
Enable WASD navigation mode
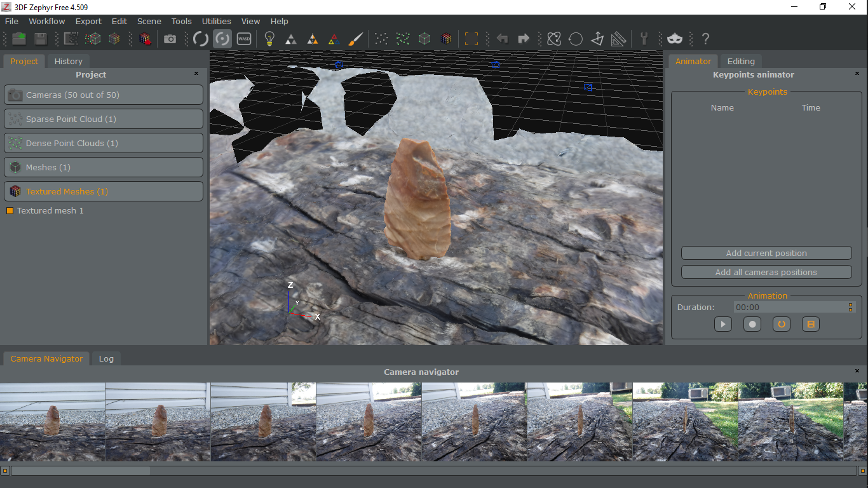[x=243, y=39]
